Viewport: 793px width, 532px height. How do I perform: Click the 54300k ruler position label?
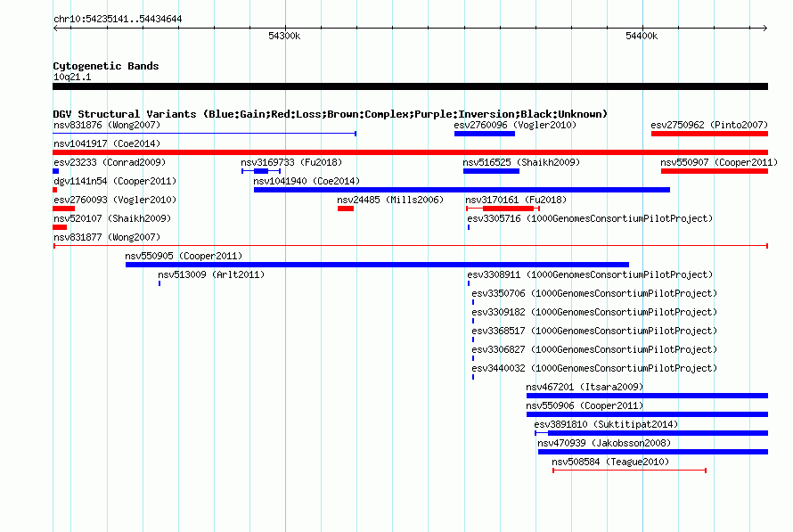284,36
